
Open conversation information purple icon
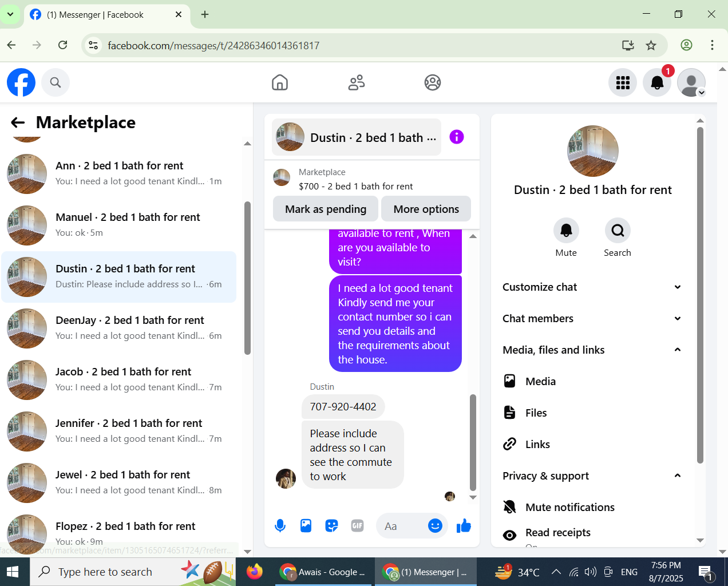[457, 137]
